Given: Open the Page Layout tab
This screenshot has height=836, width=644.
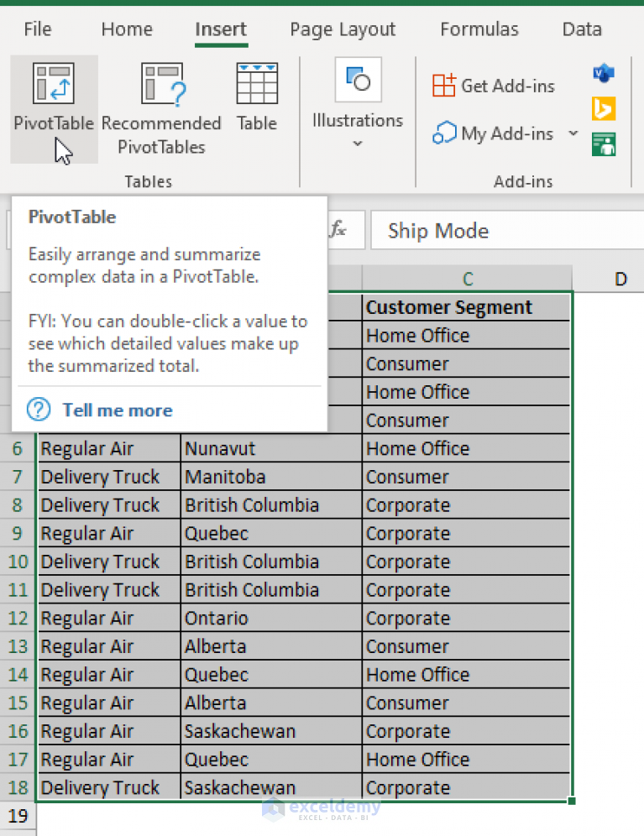Looking at the screenshot, I should pyautogui.click(x=343, y=29).
